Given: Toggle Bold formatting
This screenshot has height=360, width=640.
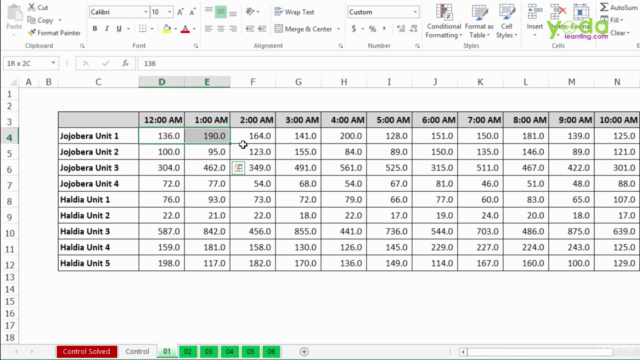Looking at the screenshot, I should (x=95, y=29).
